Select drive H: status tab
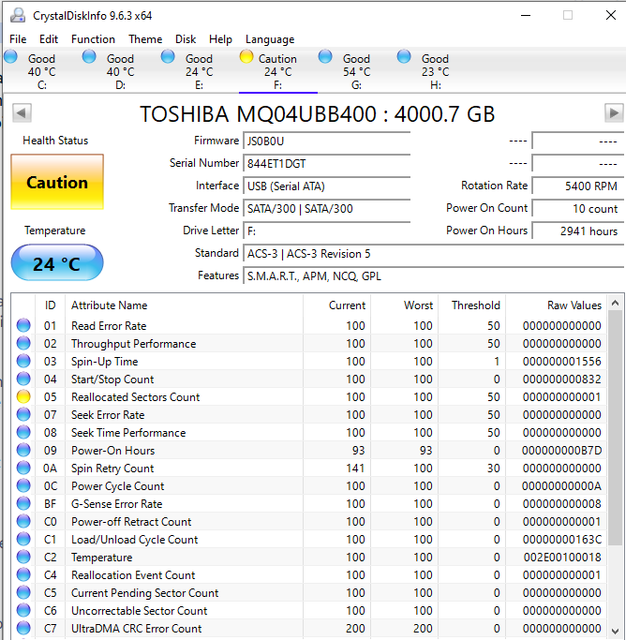Image resolution: width=626 pixels, height=640 pixels. pyautogui.click(x=435, y=71)
